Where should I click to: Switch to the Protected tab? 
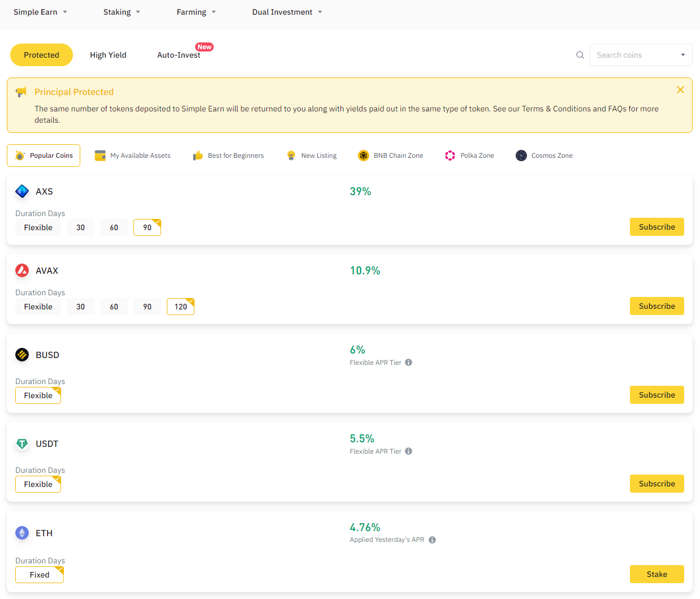[41, 55]
